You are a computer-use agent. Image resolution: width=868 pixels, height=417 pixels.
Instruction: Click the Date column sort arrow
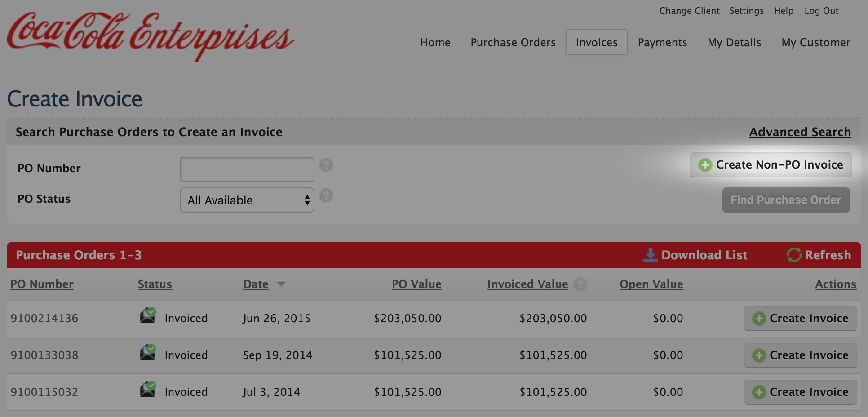coord(281,284)
